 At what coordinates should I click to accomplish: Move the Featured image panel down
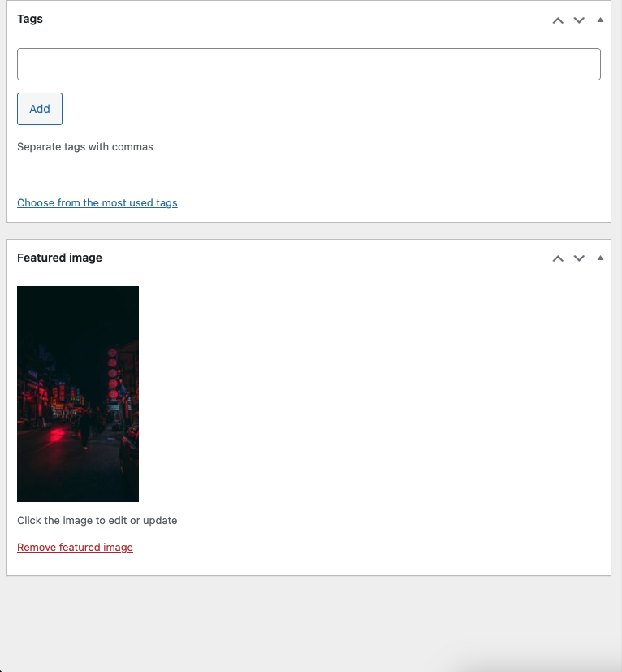(579, 258)
